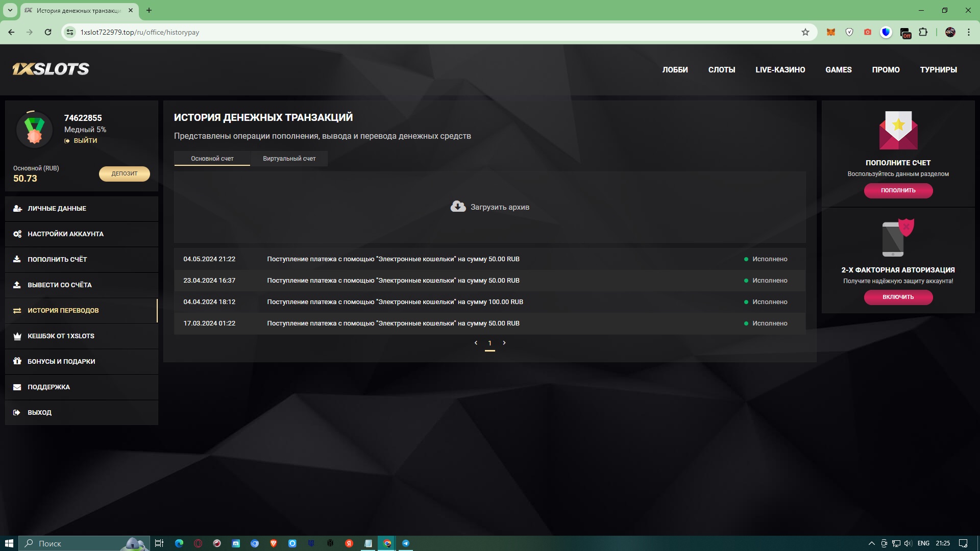Screen dimensions: 980x551
Task: Switch to Виртуальный счет tab
Action: point(289,159)
